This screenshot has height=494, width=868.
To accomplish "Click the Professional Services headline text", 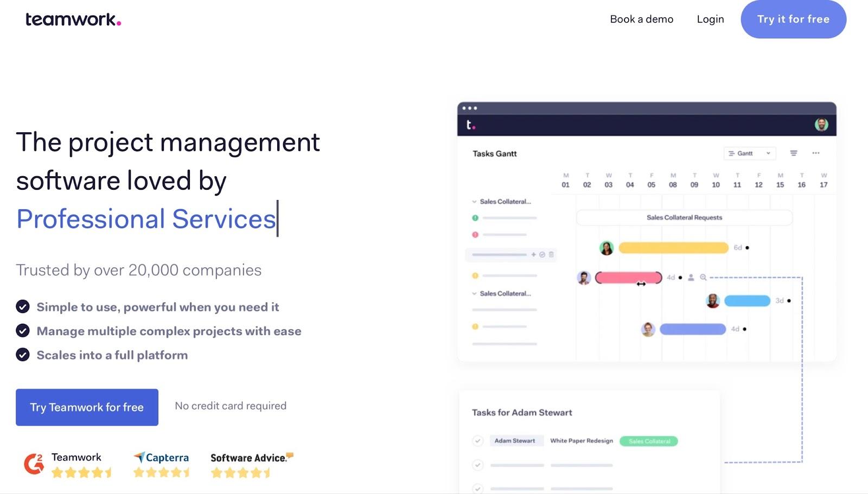I will click(146, 219).
